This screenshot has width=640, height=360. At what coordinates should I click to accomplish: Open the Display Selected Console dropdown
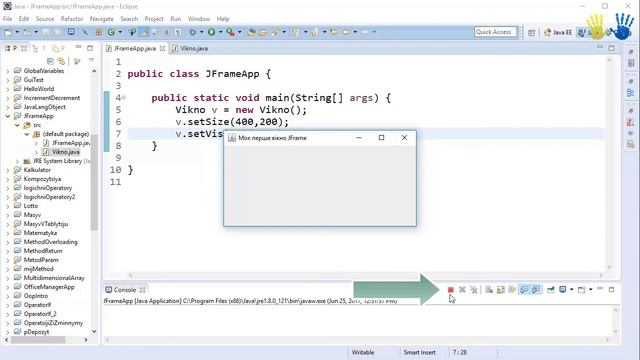571,289
